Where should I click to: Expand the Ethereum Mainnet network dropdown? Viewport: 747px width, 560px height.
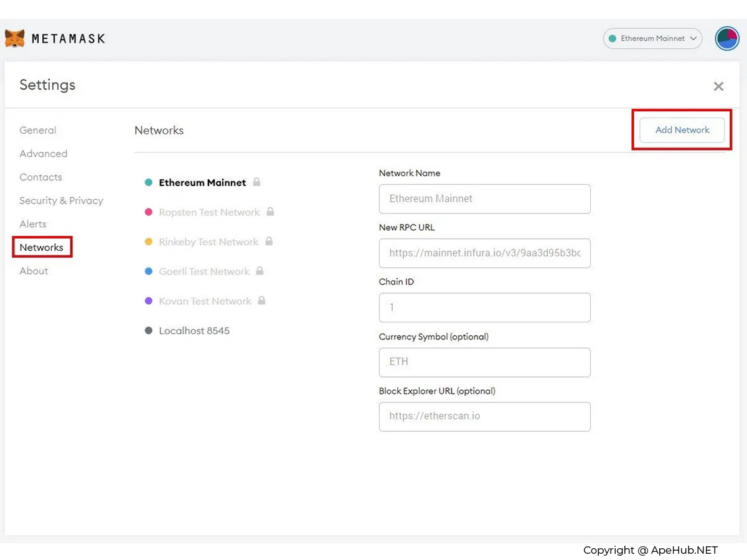[652, 39]
